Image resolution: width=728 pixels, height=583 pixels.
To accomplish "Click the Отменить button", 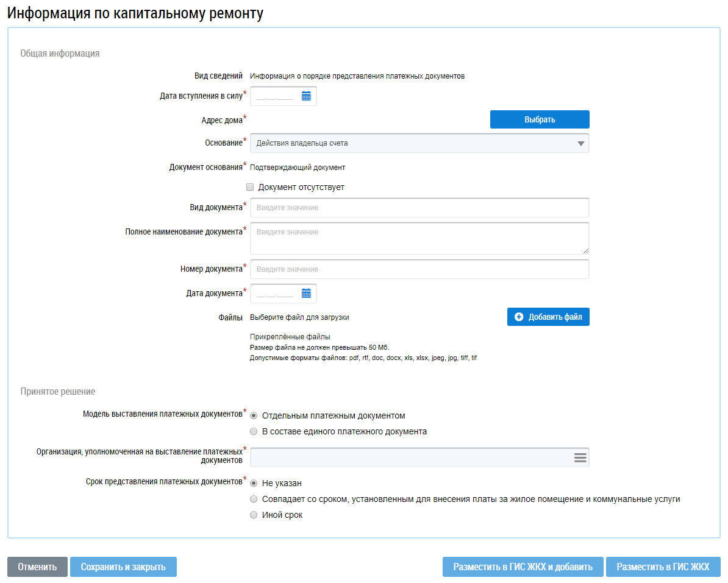I will click(37, 567).
